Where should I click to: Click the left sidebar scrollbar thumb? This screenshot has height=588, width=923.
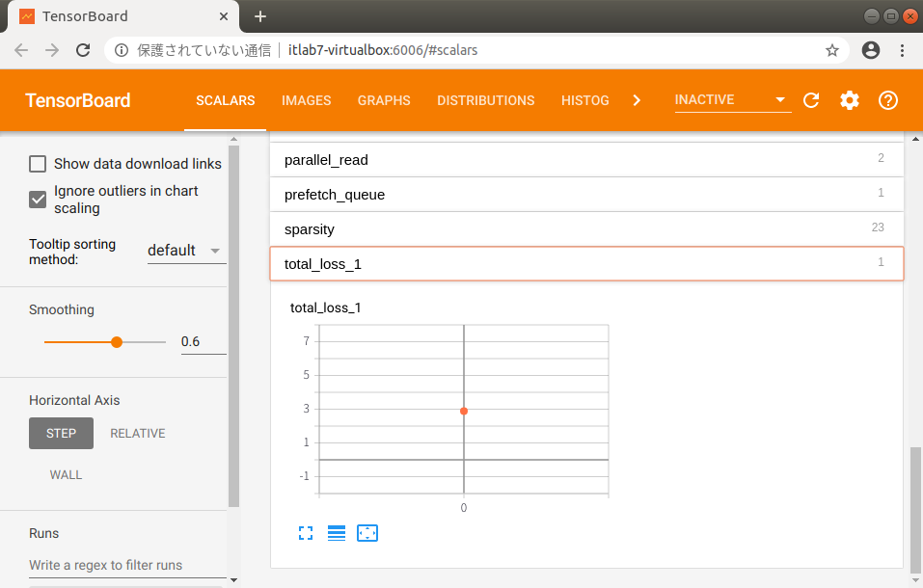[233, 326]
